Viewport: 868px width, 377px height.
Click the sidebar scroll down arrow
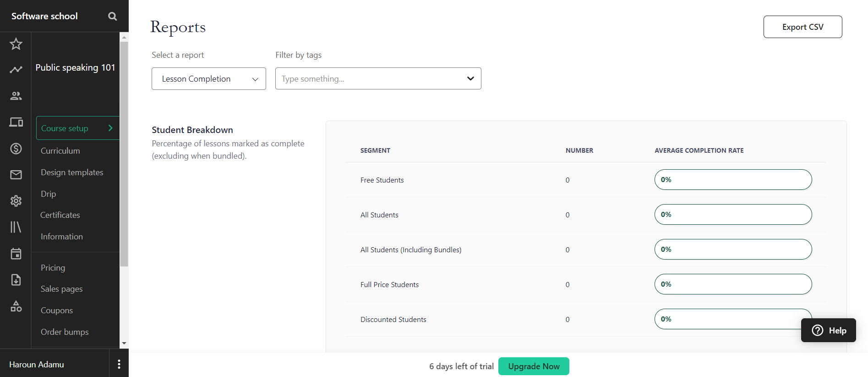pos(124,343)
